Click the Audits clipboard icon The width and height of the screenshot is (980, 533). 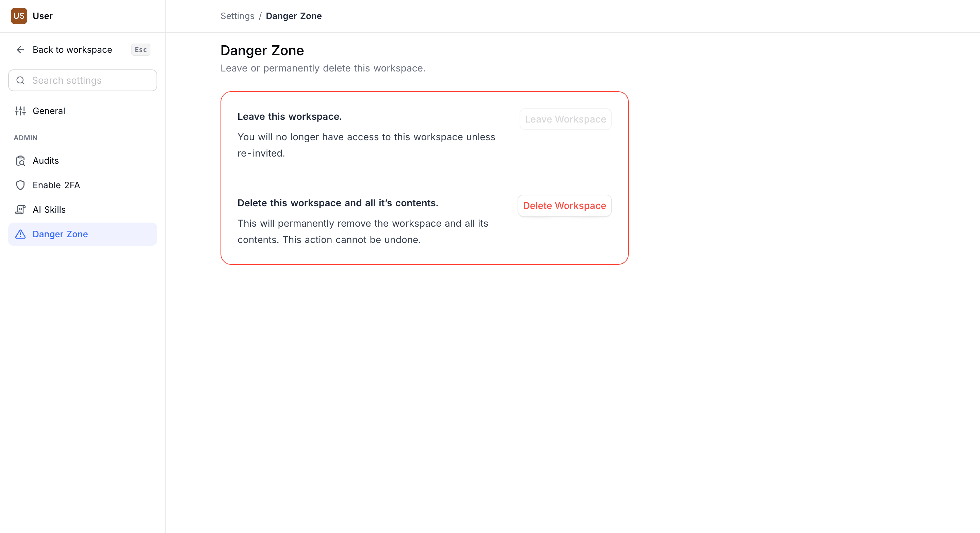[x=20, y=161]
